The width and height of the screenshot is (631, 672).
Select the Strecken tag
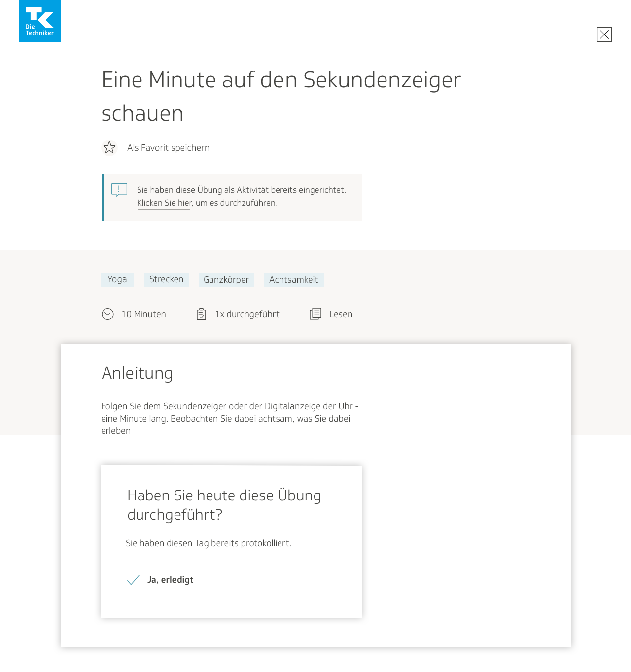(166, 280)
